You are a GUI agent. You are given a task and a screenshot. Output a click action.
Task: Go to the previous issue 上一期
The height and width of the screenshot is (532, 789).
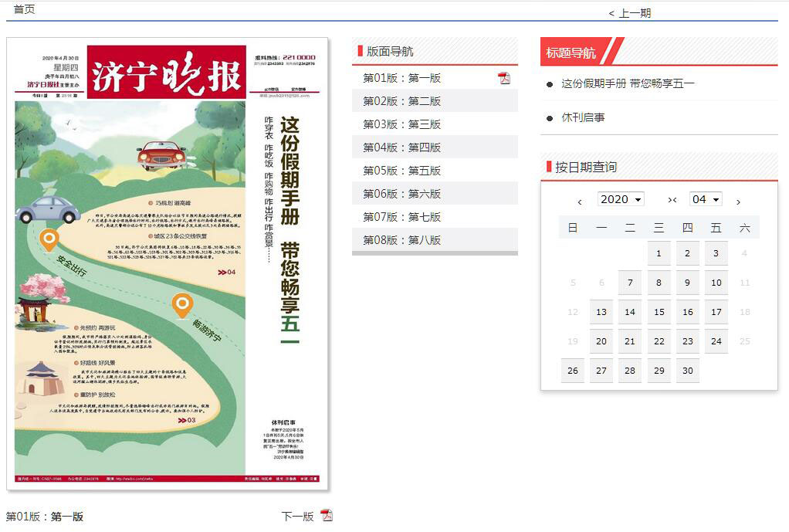coord(630,13)
